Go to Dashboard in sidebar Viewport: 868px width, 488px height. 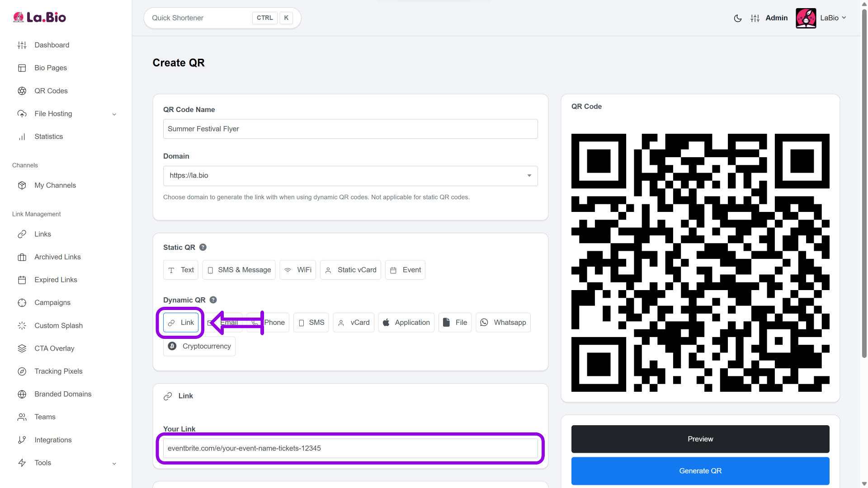tap(52, 45)
